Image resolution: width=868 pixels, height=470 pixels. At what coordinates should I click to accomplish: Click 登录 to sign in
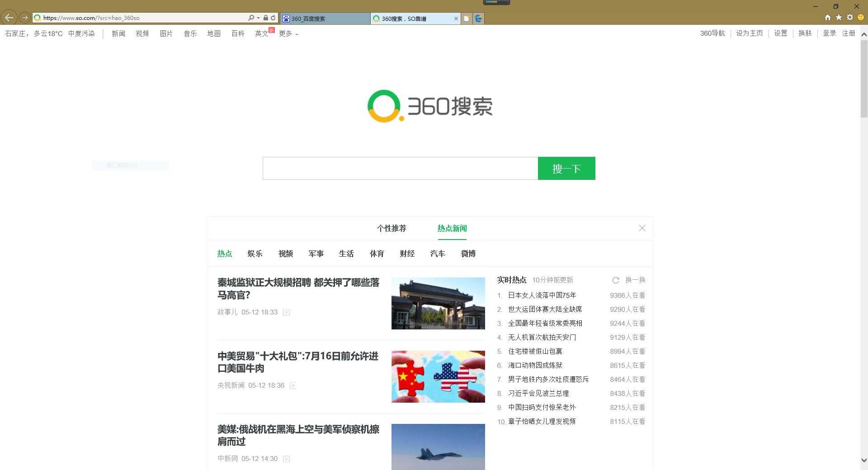(x=830, y=33)
